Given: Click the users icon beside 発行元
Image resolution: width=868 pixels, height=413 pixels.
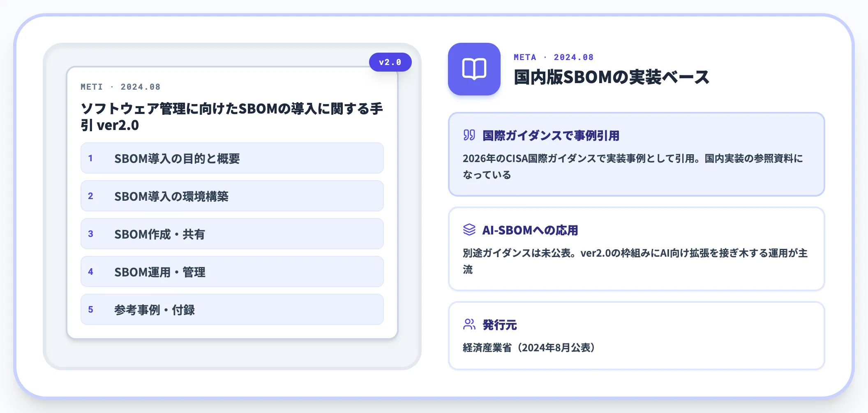Looking at the screenshot, I should [469, 324].
